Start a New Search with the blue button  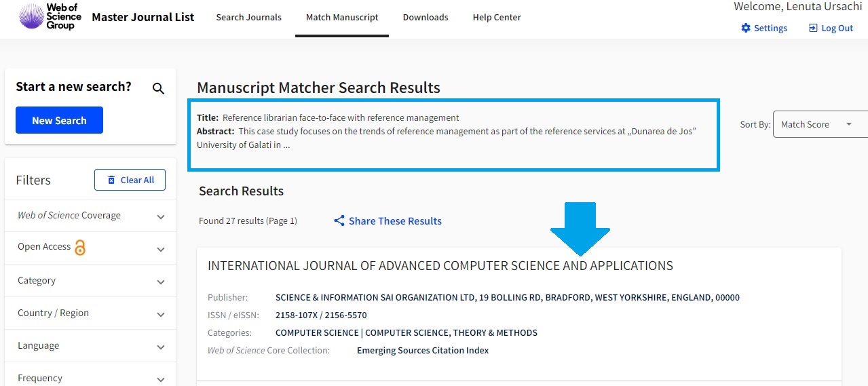[x=60, y=120]
